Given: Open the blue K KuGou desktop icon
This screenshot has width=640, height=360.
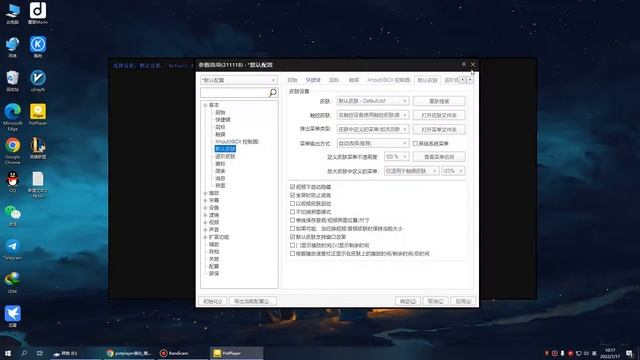Looking at the screenshot, I should (x=38, y=47).
